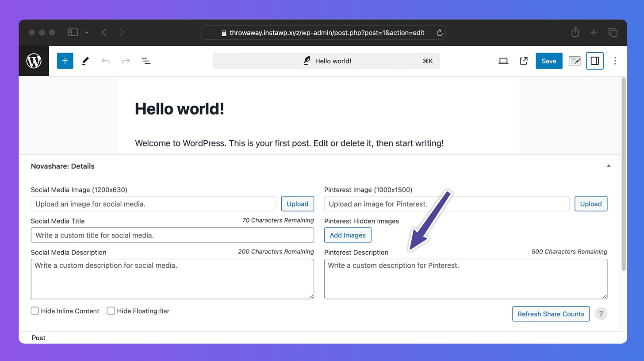Click the vertical page scrollbar
This screenshot has width=644, height=361.
(x=624, y=173)
